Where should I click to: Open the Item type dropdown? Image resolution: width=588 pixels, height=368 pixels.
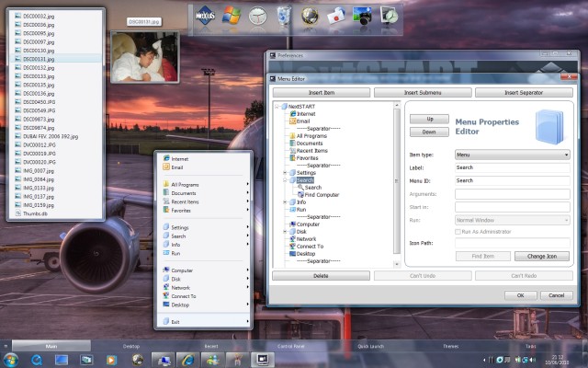[513, 155]
